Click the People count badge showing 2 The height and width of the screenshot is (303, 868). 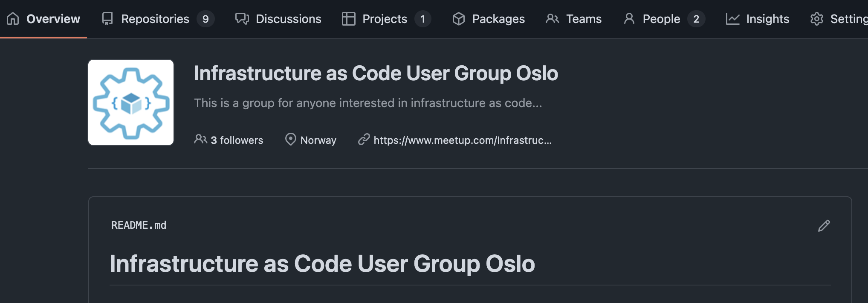[x=696, y=19]
